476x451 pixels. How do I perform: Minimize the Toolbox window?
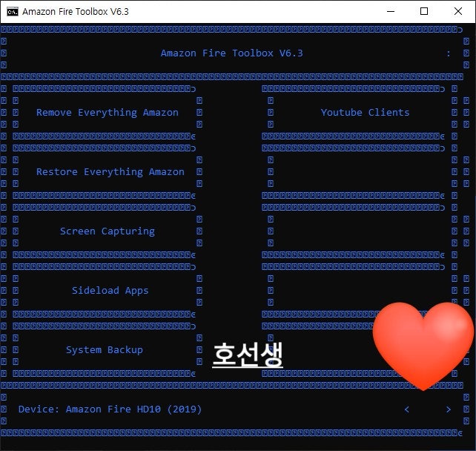click(391, 12)
